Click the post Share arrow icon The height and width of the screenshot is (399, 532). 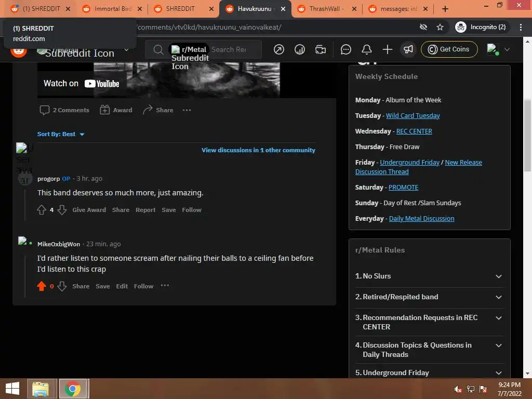[x=147, y=110]
